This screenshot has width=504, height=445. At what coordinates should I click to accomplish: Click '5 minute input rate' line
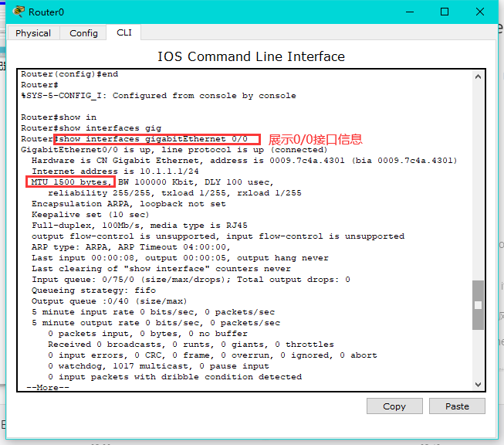coord(153,312)
